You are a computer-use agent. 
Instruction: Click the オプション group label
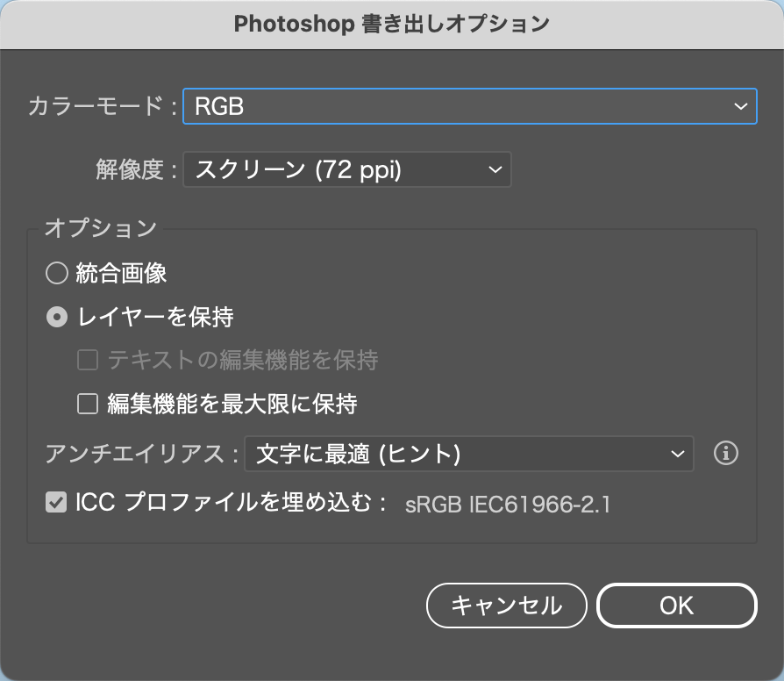point(101,228)
